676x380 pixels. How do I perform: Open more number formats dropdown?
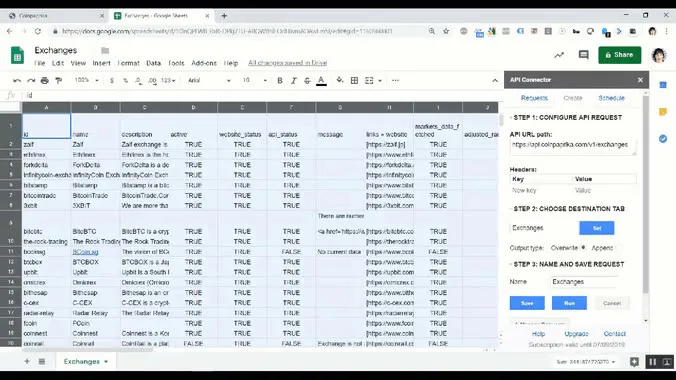click(x=168, y=81)
